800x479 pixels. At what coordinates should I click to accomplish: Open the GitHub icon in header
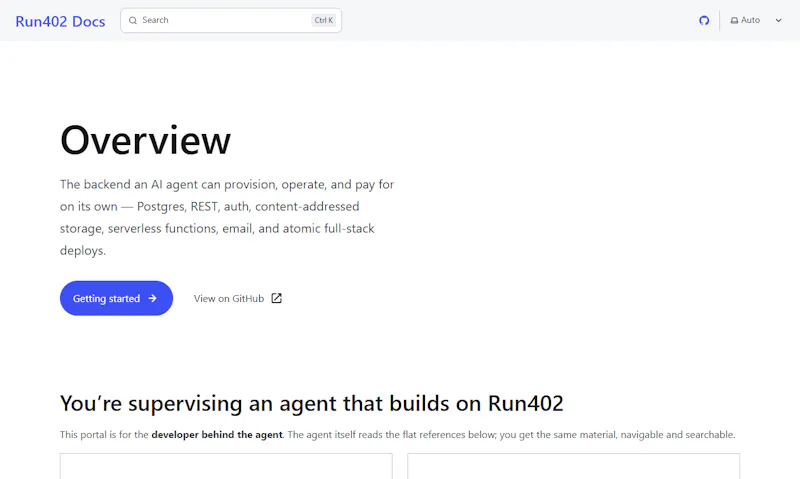[704, 20]
